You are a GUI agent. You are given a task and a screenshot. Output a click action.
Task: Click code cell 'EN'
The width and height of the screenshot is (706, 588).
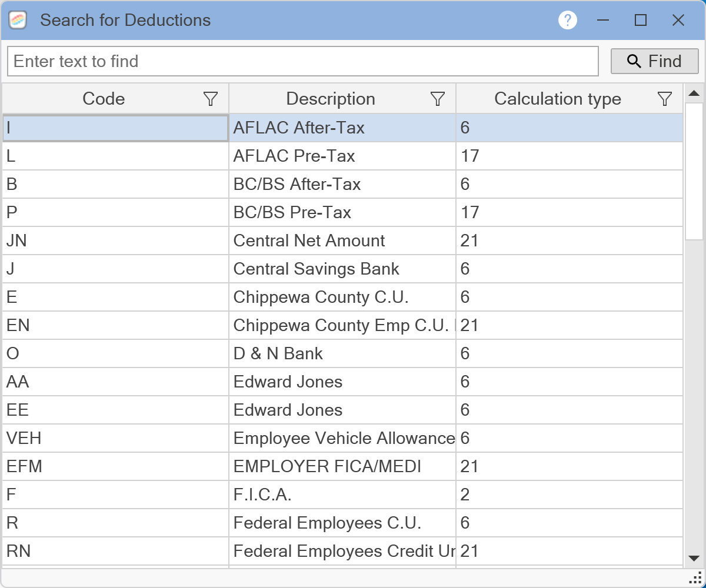pos(115,325)
